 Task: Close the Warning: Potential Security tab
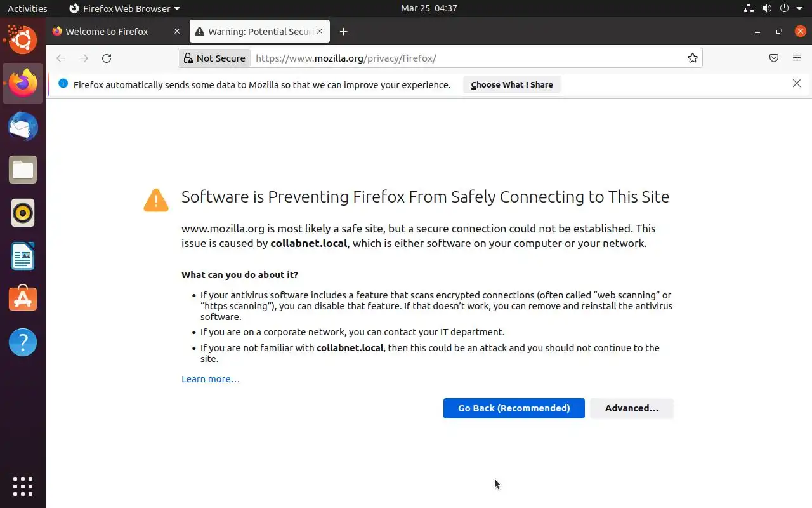320,31
